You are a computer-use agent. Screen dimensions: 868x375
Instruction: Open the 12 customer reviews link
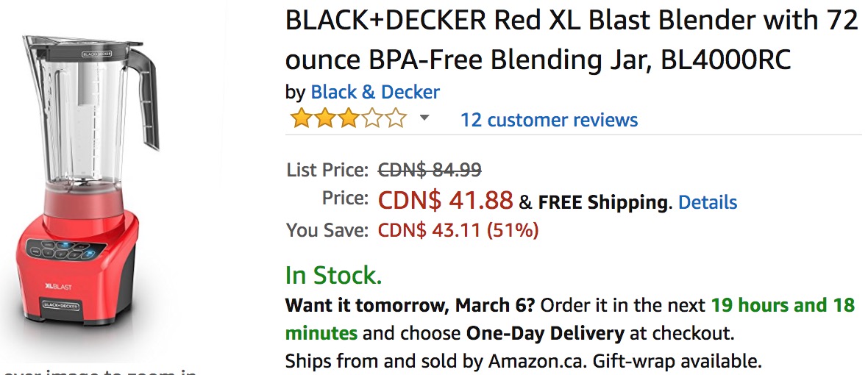tap(549, 119)
